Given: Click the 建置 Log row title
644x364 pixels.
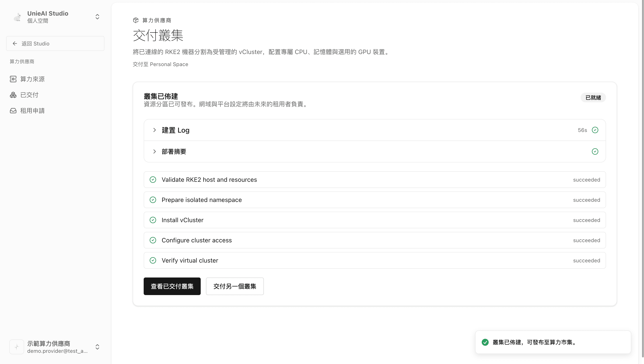Looking at the screenshot, I should coord(175,130).
